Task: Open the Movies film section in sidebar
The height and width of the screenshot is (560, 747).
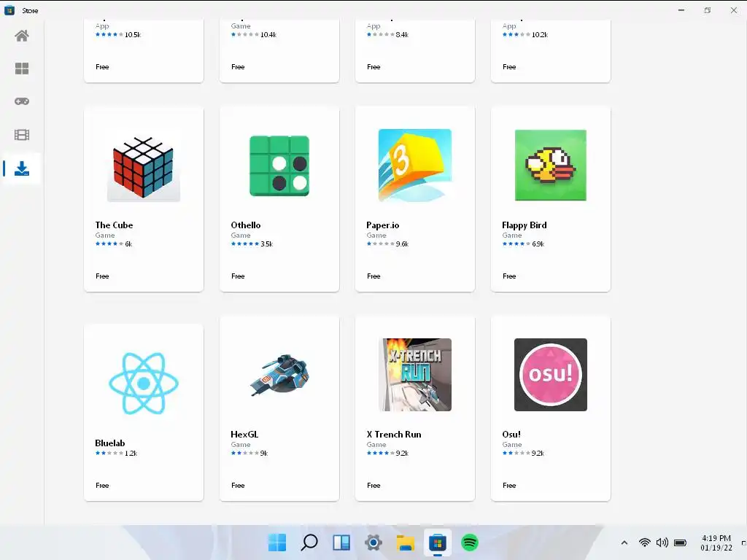Action: click(x=21, y=135)
